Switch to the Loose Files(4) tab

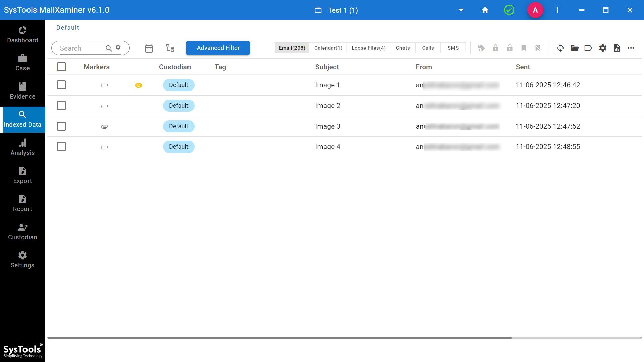point(368,48)
